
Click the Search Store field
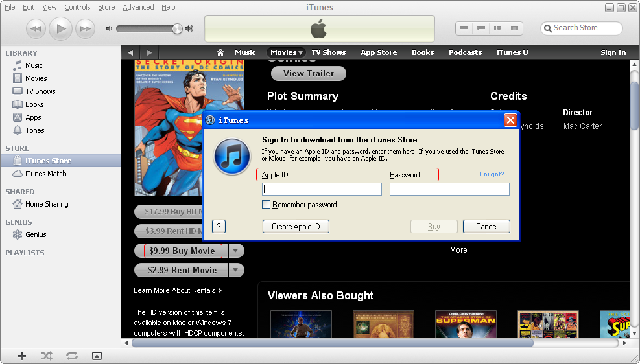point(582,28)
